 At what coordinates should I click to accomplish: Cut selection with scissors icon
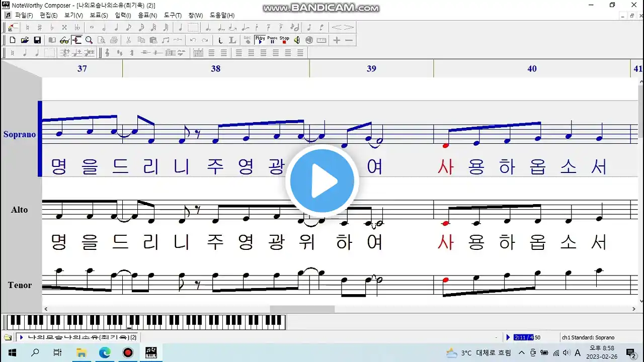(128, 40)
